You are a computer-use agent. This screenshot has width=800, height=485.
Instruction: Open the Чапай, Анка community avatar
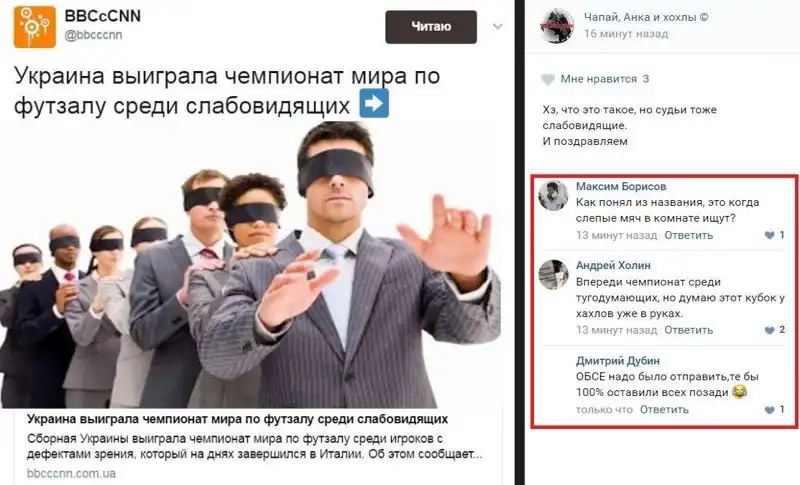pos(557,25)
